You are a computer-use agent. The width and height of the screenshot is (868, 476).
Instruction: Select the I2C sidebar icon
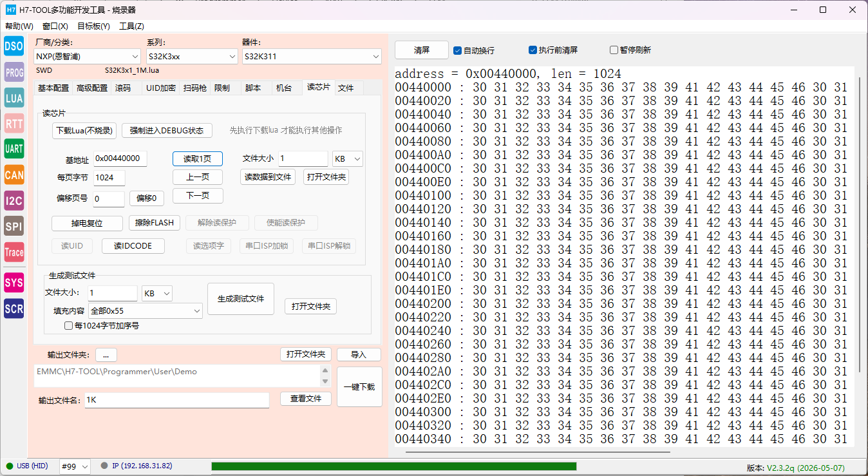coord(14,201)
